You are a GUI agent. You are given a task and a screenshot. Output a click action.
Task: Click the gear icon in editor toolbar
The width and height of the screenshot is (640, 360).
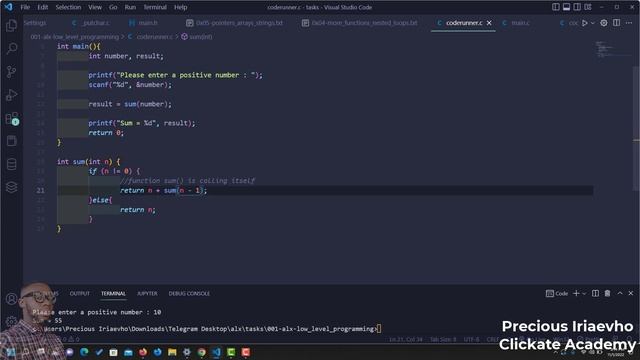[x=604, y=23]
